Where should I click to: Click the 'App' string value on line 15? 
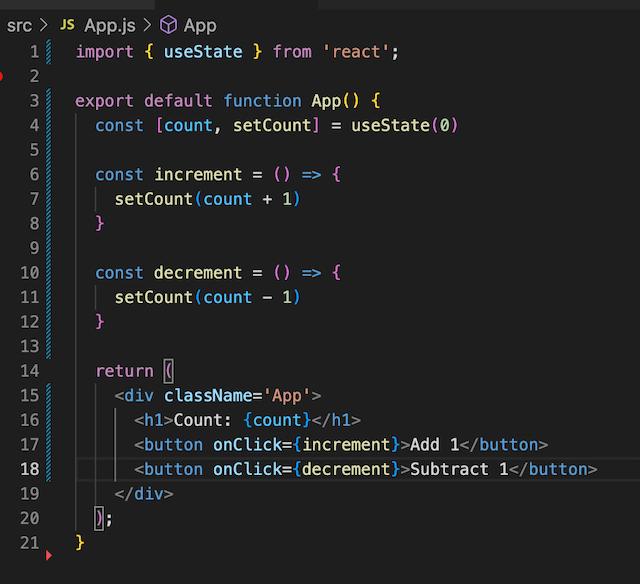click(287, 396)
